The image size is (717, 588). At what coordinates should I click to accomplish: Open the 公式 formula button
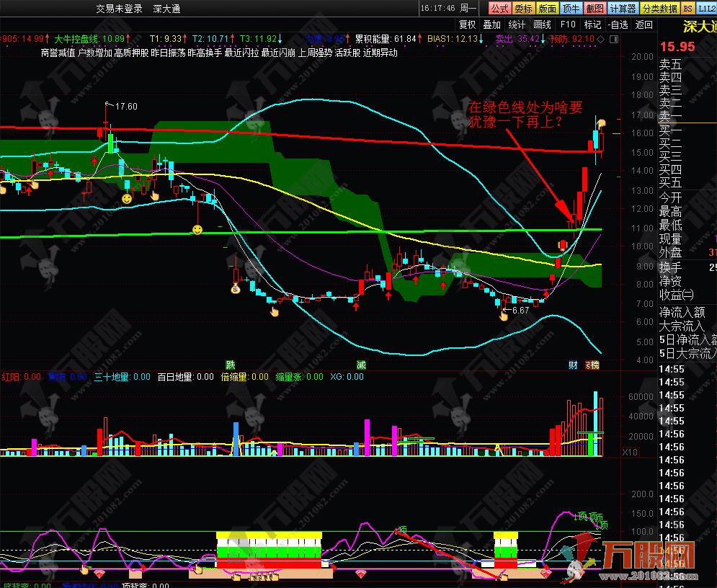(500, 8)
